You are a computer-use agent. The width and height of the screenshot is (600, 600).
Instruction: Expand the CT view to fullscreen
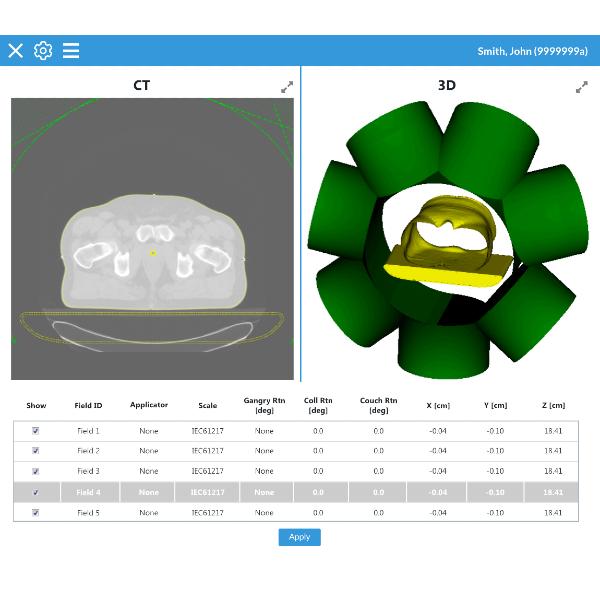(x=287, y=87)
